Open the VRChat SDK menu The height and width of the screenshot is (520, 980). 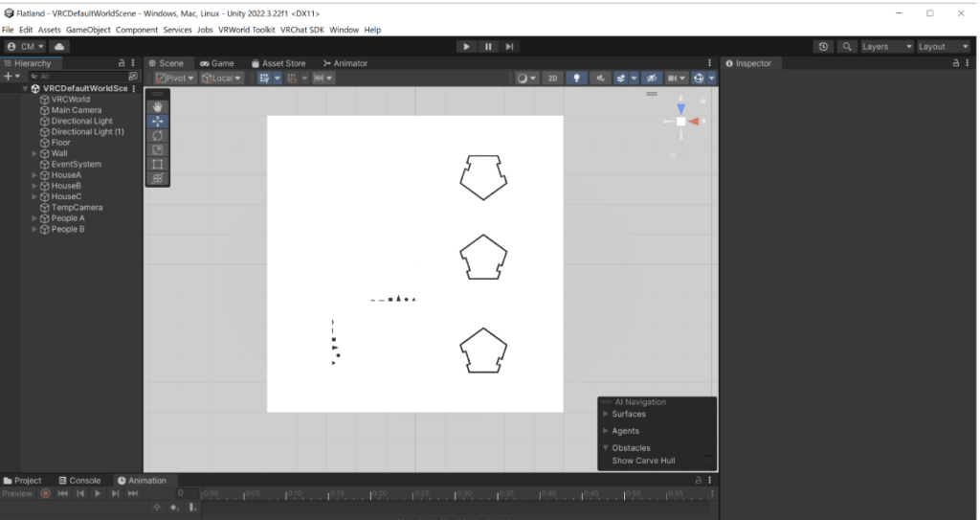[301, 30]
